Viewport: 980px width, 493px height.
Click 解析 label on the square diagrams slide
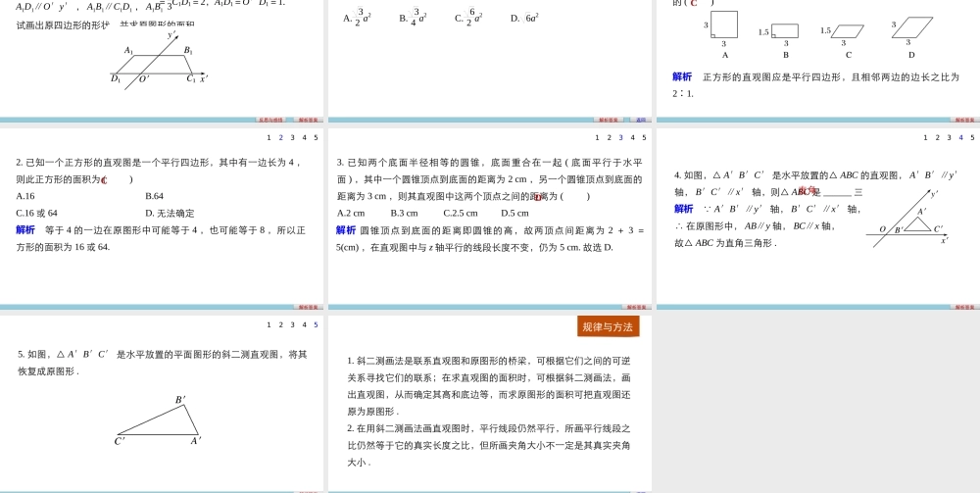click(x=682, y=76)
